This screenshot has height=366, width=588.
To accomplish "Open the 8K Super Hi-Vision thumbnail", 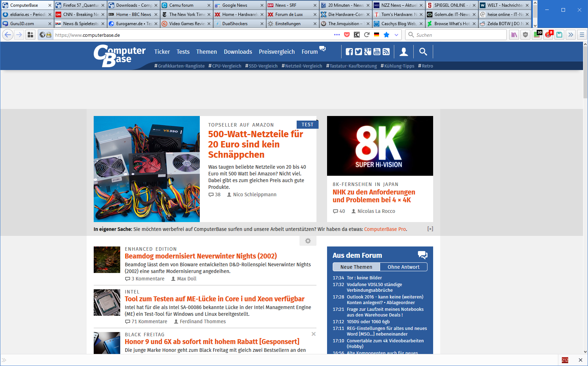I will pos(380,146).
